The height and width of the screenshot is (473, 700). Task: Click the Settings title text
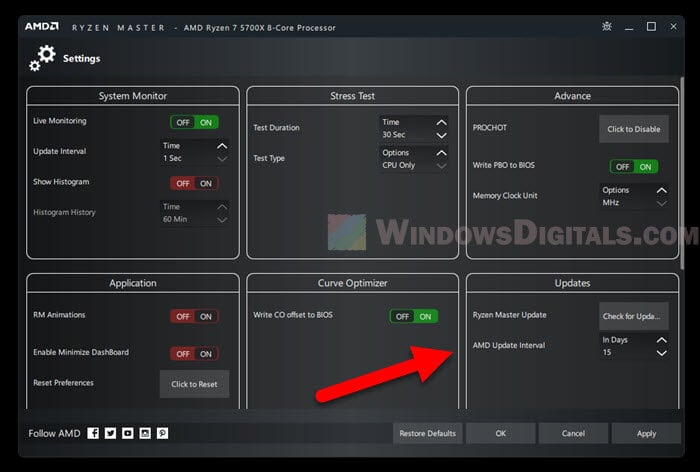82,58
